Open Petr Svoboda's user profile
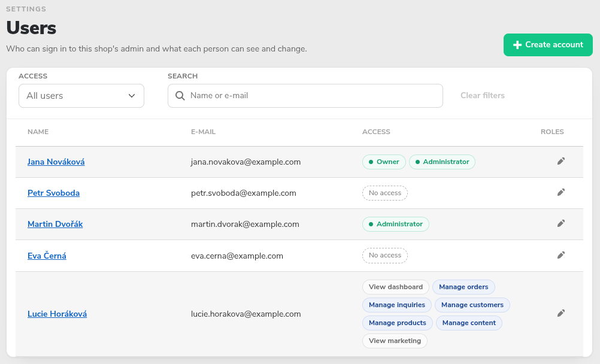 53,193
